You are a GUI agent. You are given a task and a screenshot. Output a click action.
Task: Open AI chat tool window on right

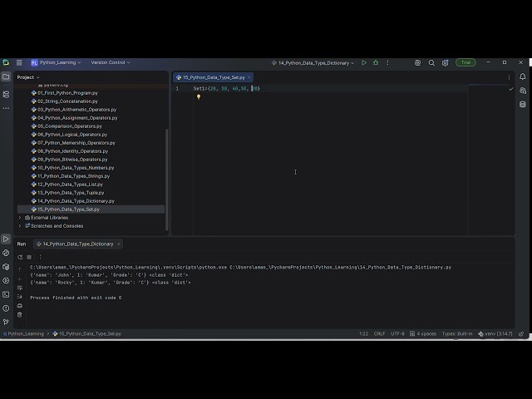point(523,91)
